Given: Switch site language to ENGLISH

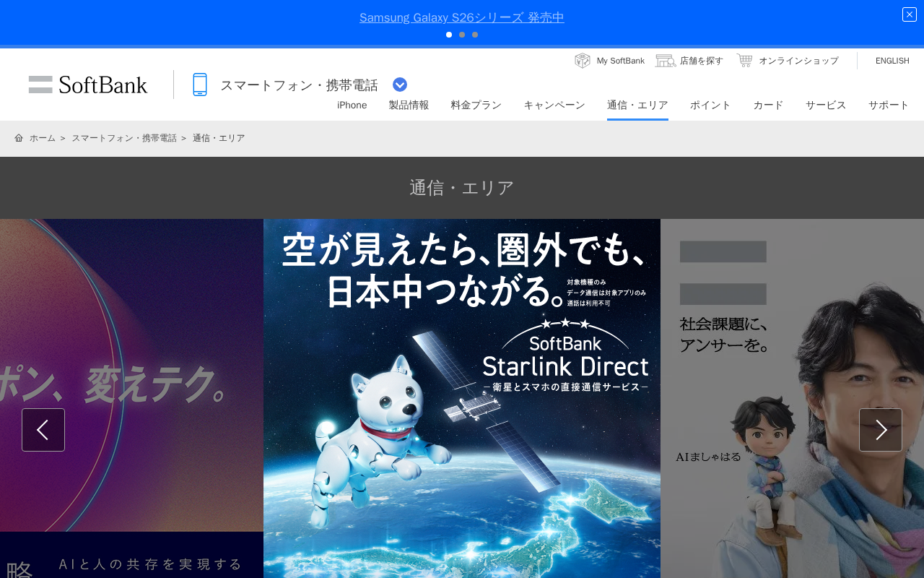Looking at the screenshot, I should (x=892, y=61).
